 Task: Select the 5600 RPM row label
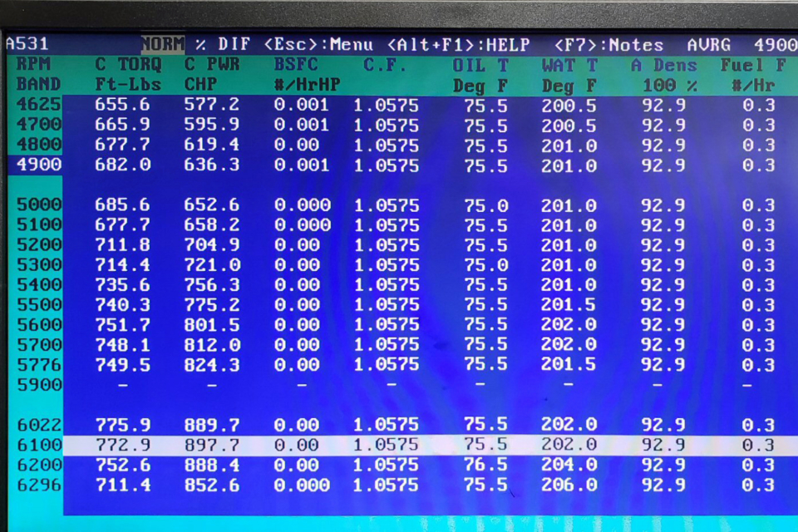point(39,325)
